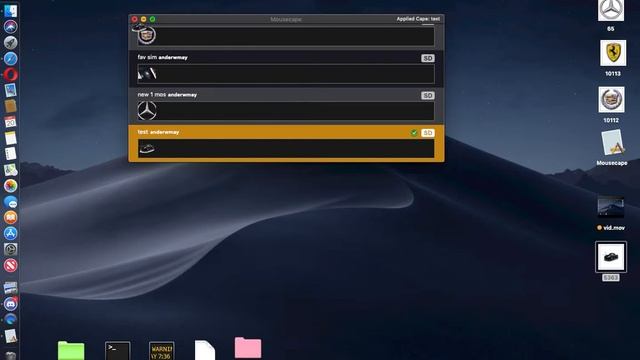640x360 pixels.
Task: Click the SD badge on 'new 1 mos' cape
Action: click(427, 96)
